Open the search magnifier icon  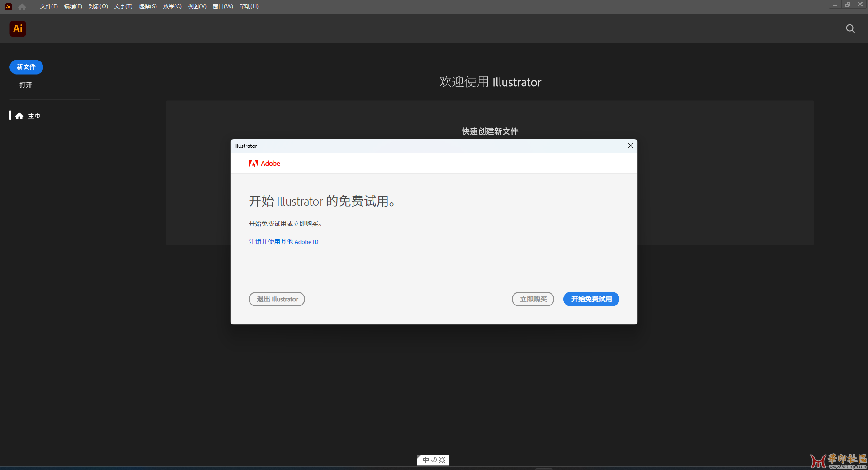coord(850,29)
